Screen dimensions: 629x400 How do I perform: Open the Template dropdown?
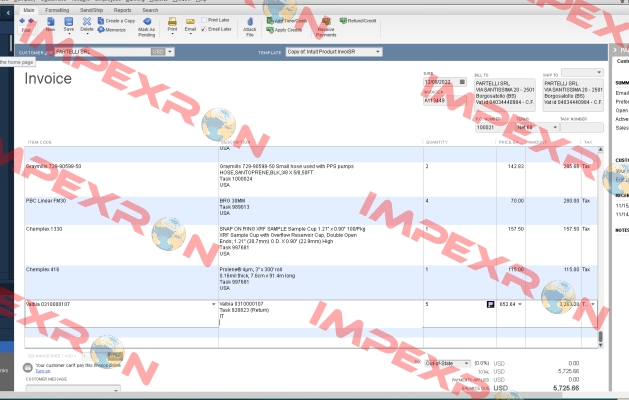click(377, 52)
